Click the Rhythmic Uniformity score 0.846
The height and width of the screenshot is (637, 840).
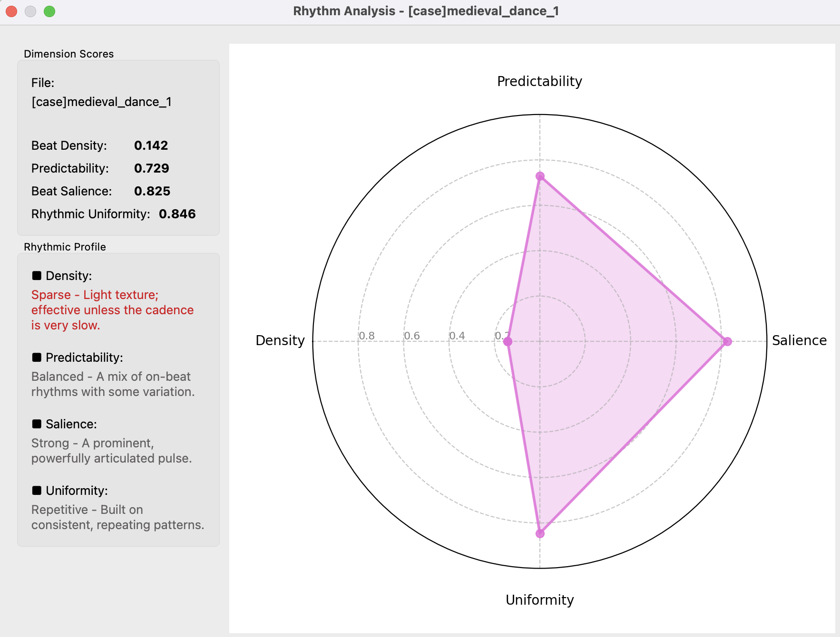point(177,214)
